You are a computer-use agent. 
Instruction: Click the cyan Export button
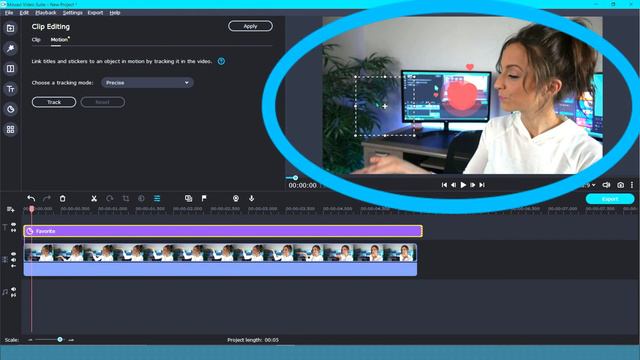click(x=610, y=199)
